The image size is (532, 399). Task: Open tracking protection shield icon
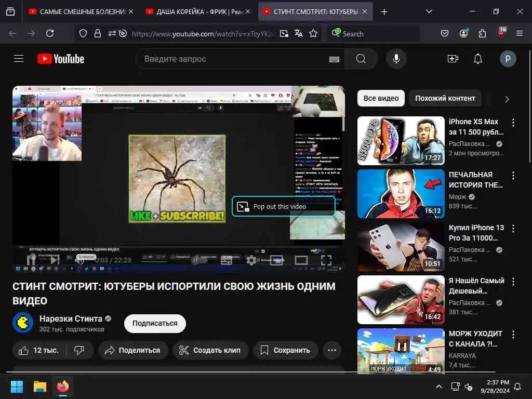pos(83,33)
